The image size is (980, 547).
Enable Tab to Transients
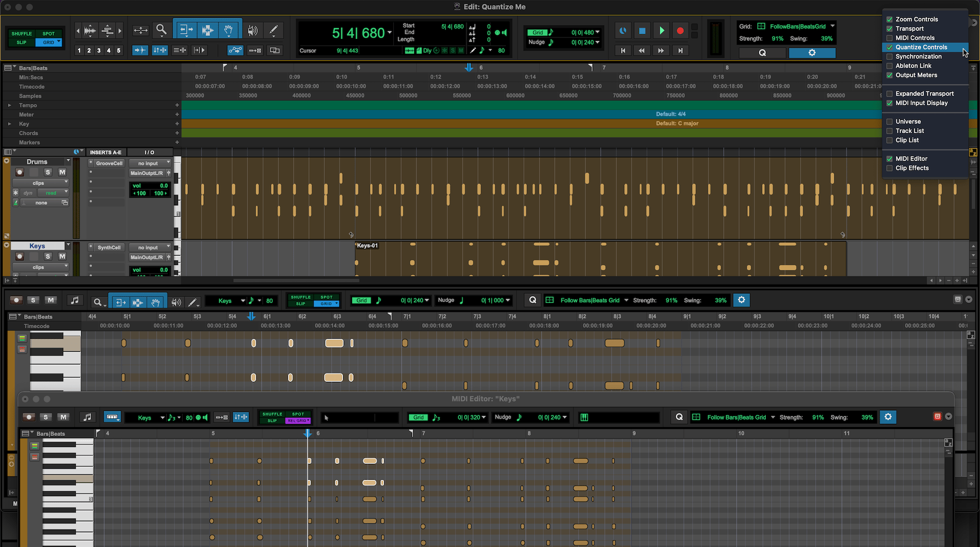[139, 50]
